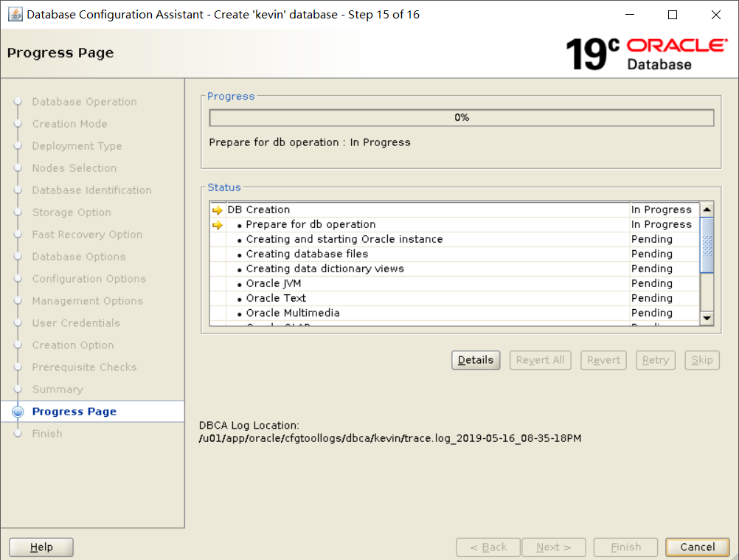Click the Revert button
This screenshot has width=739, height=560.
603,360
